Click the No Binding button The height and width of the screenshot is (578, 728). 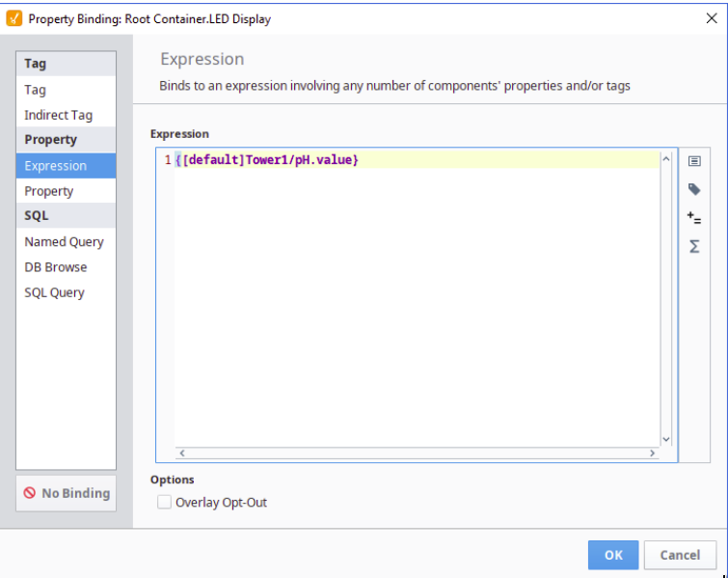67,493
